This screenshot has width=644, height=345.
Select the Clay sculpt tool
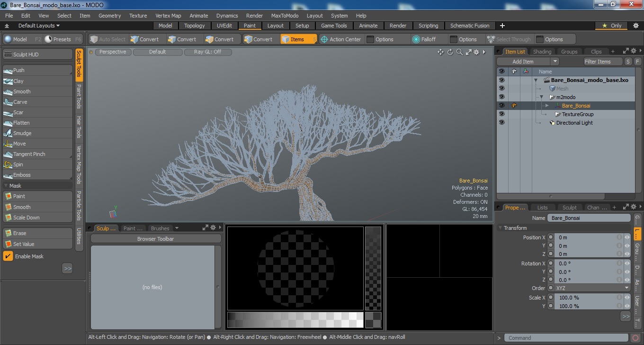click(37, 81)
